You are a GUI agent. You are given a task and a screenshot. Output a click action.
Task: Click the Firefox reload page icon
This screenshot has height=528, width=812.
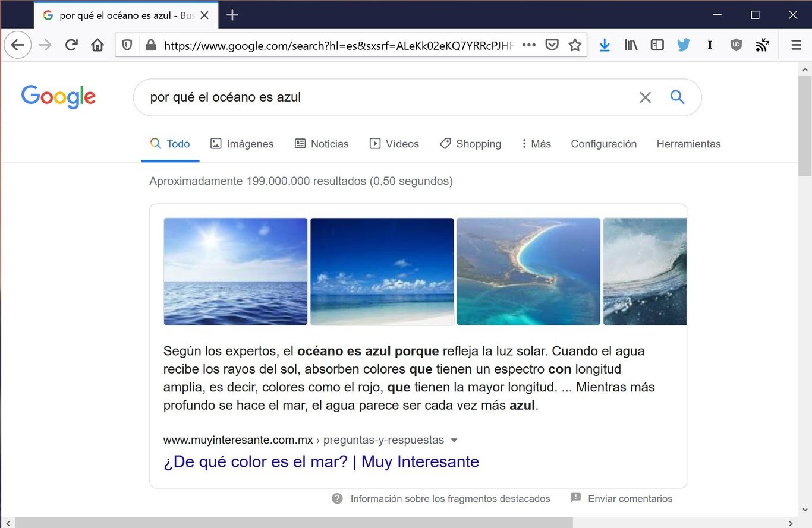(71, 45)
